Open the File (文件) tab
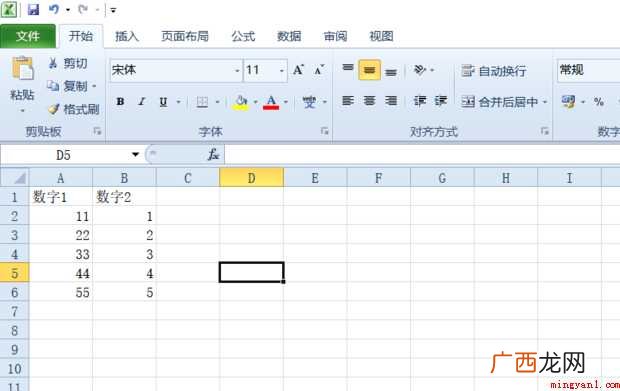Viewport: 620px width, 391px height. [28, 36]
